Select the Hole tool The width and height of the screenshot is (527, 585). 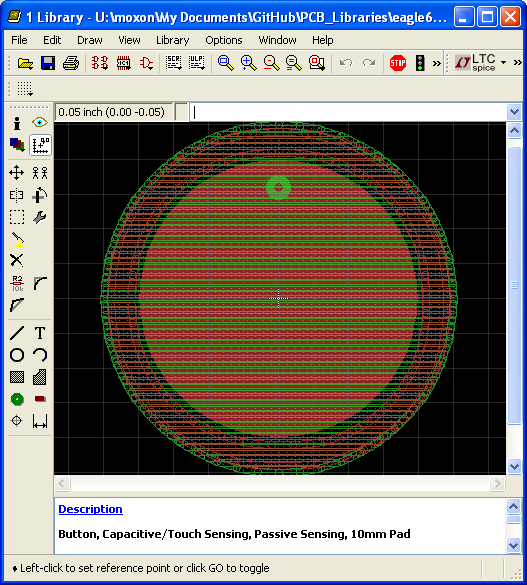(17, 421)
